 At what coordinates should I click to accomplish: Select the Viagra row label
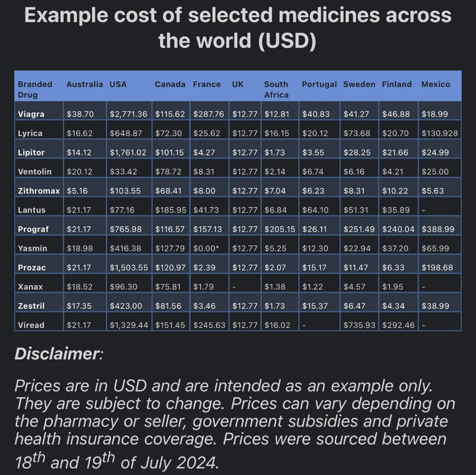tap(31, 114)
